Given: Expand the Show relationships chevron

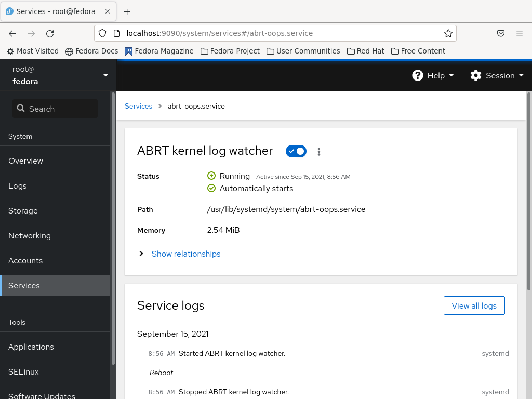Looking at the screenshot, I should 141,254.
